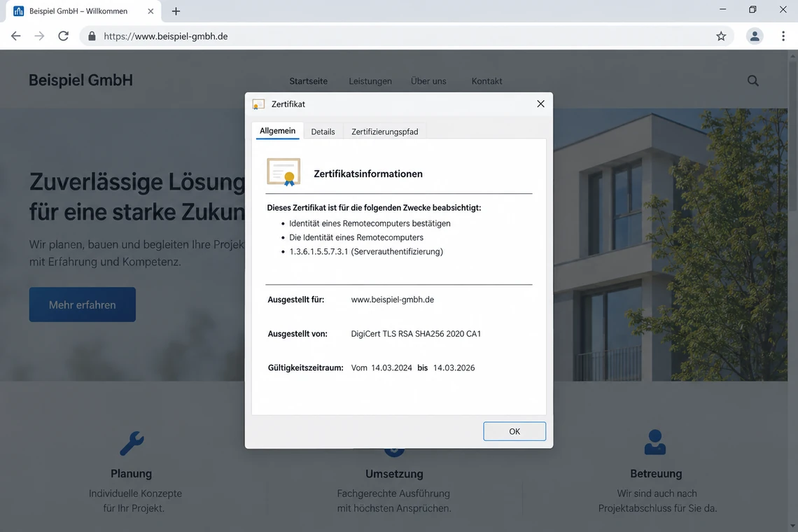
Task: Open the Zertifizierungspfad tab
Action: click(385, 132)
